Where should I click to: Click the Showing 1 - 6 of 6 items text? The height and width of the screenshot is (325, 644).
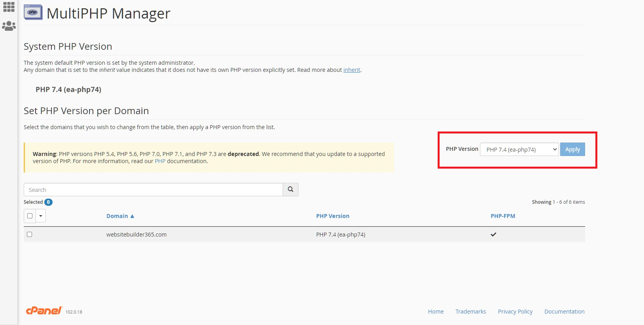(x=558, y=202)
